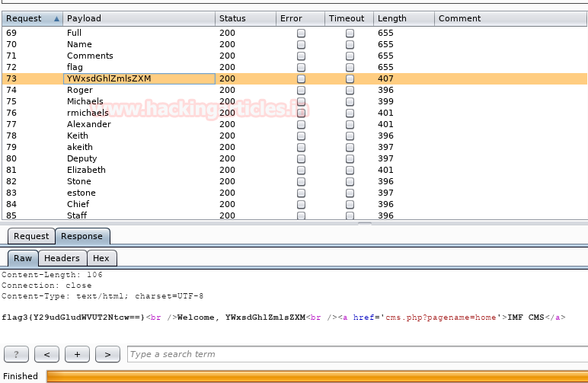Viewport: 588px width, 383px height.
Task: Click the search term input field
Action: (x=357, y=354)
